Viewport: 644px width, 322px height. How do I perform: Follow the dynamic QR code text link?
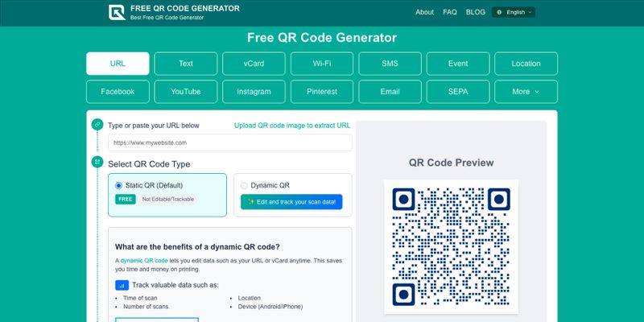point(144,261)
